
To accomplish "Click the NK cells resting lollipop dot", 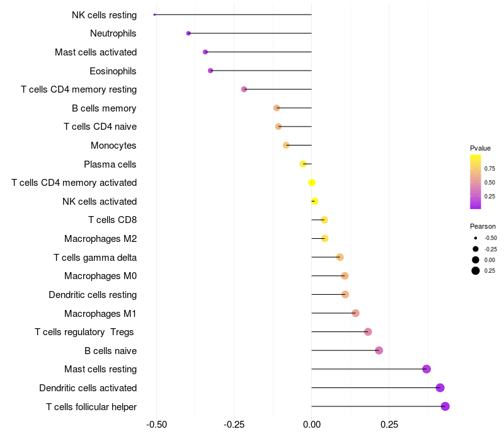I will (154, 14).
